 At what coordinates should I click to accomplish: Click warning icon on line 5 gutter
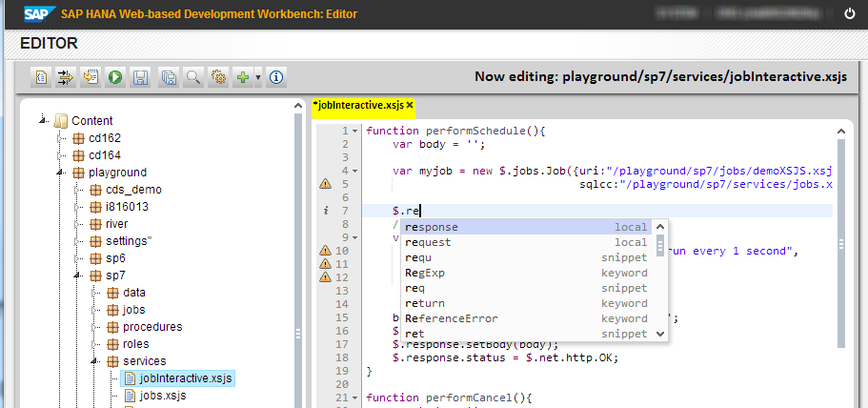coord(326,184)
